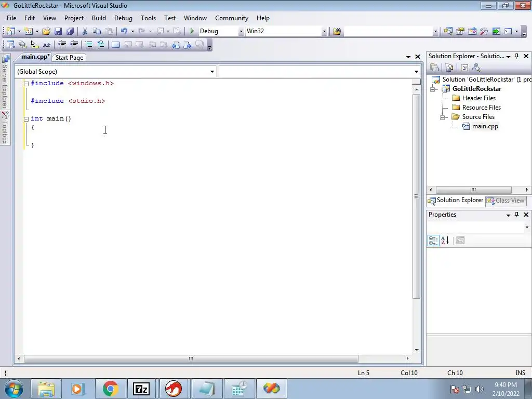532x399 pixels.
Task: Open the Undo history dropdown arrow
Action: [x=132, y=31]
